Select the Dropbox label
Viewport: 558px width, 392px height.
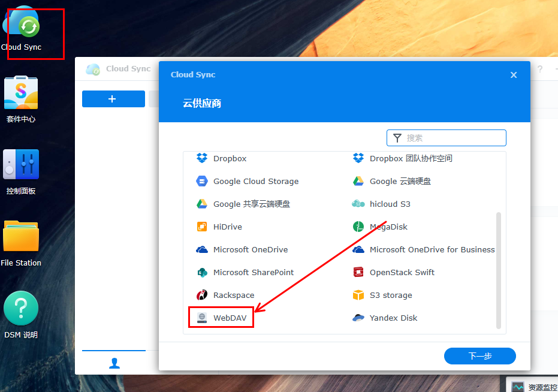coord(230,158)
